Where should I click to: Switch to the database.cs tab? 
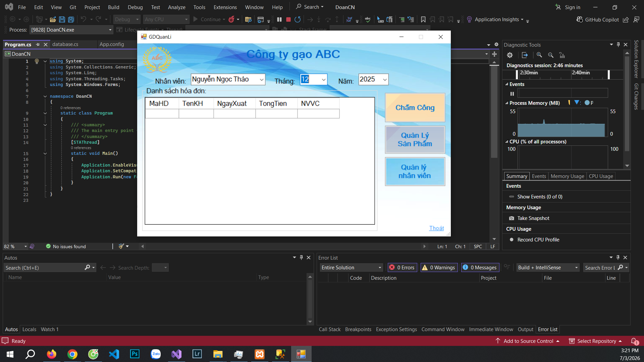click(65, 44)
